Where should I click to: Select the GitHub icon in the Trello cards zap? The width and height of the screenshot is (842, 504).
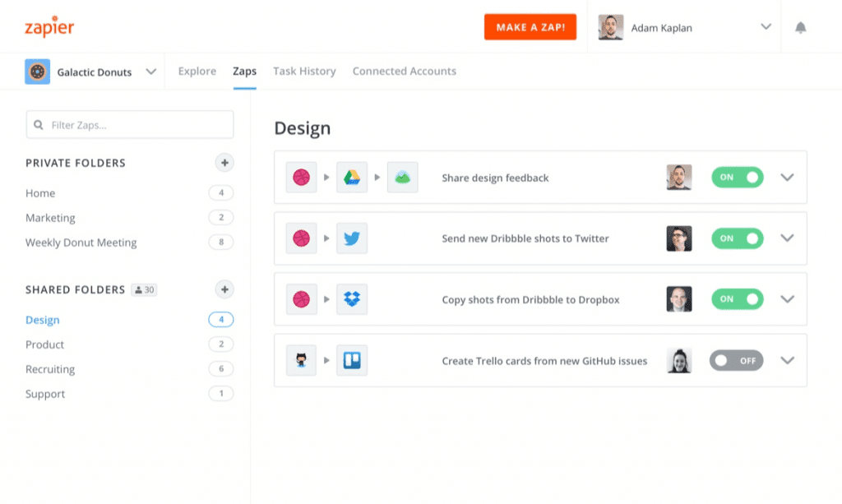click(x=301, y=360)
